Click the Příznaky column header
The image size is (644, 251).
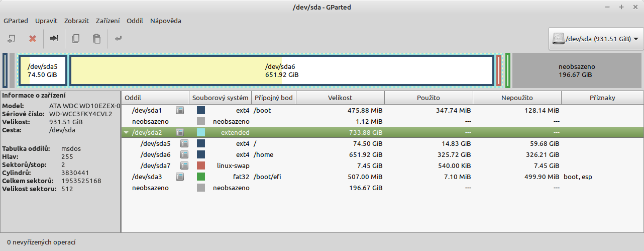[x=603, y=98]
